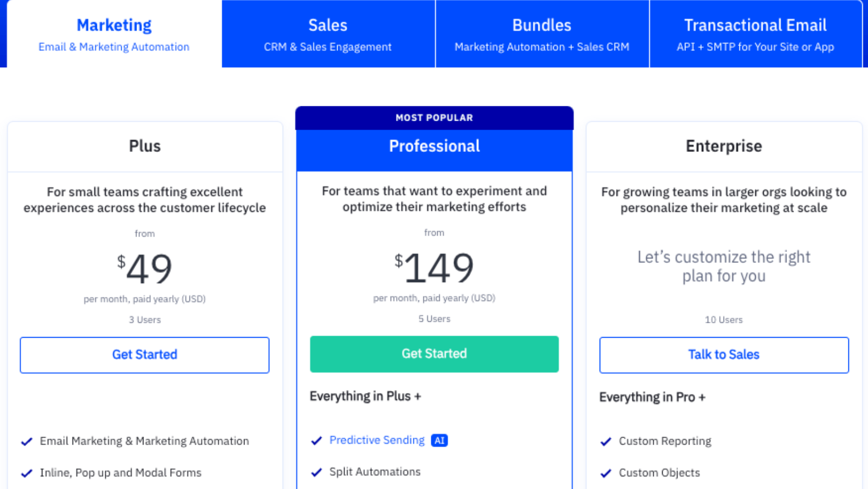868x489 pixels.
Task: Click the AI badge next to Predictive Sending
Action: click(439, 440)
